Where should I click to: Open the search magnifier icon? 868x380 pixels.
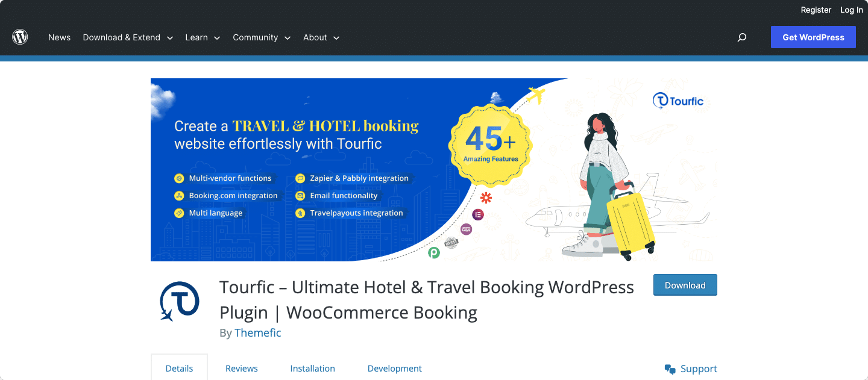tap(742, 37)
